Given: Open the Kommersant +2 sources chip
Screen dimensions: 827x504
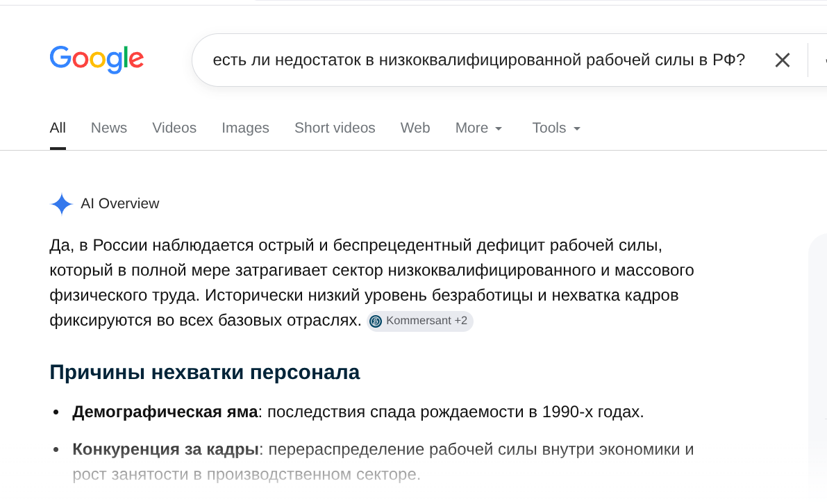Looking at the screenshot, I should (x=420, y=321).
